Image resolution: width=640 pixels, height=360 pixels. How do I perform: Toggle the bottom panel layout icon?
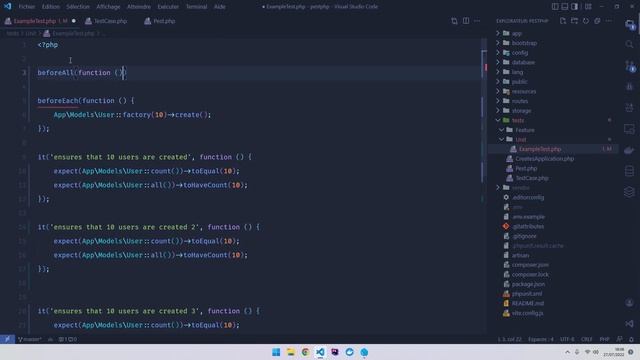(x=565, y=7)
